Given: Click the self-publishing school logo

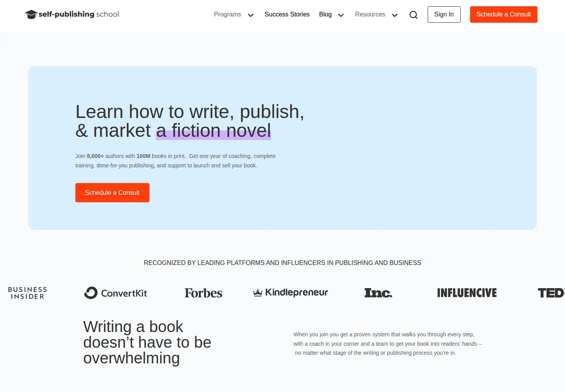Looking at the screenshot, I should click(72, 15).
